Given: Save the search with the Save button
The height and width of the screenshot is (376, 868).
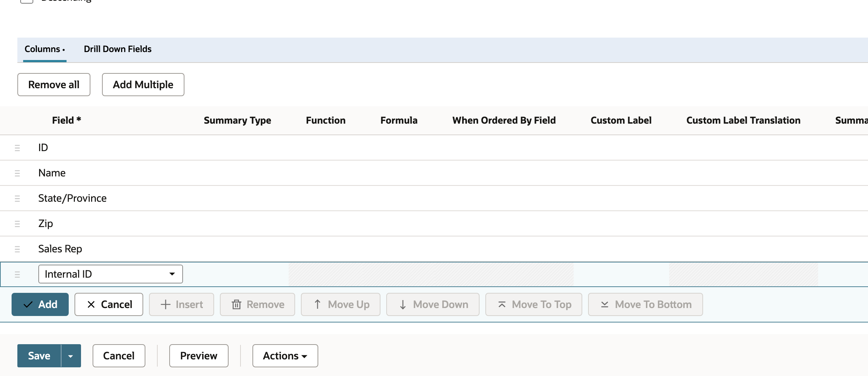Looking at the screenshot, I should point(39,356).
